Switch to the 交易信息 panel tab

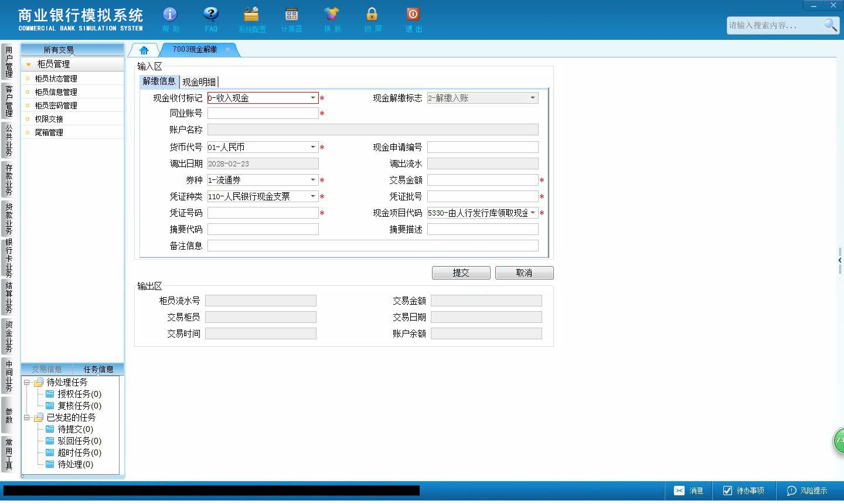click(x=46, y=369)
